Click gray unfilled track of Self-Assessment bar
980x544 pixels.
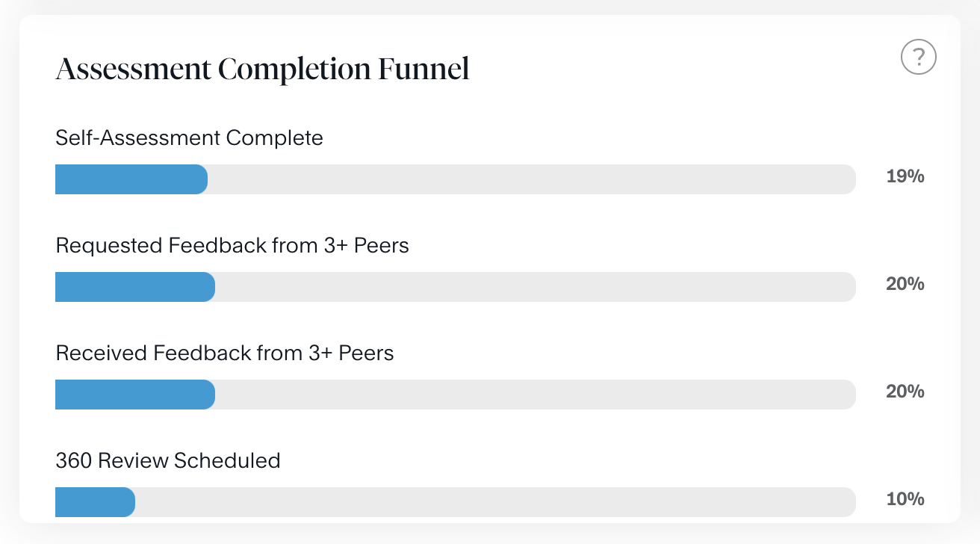pos(530,179)
